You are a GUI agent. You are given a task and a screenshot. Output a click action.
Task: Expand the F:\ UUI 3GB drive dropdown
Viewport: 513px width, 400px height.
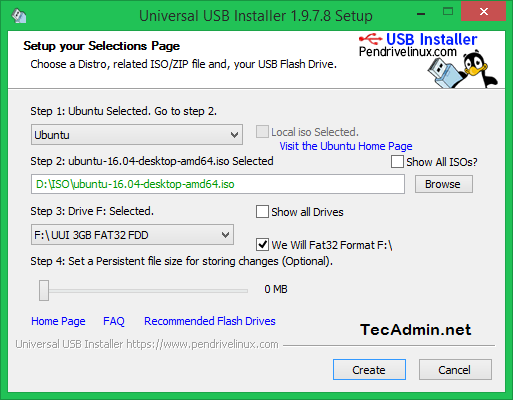click(x=132, y=235)
